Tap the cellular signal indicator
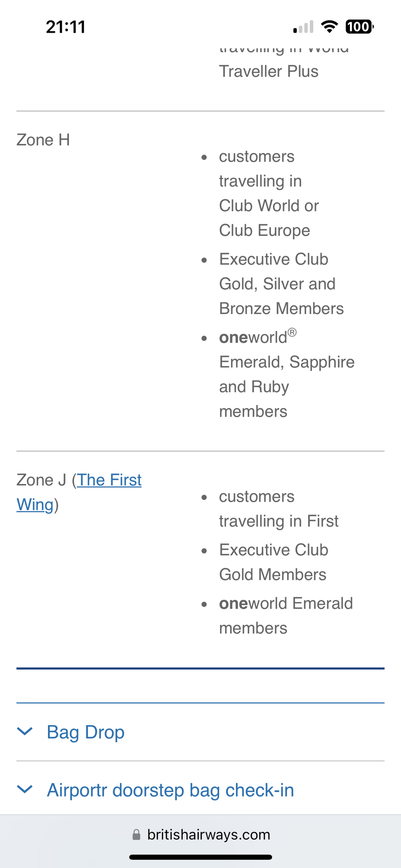401x868 pixels. pyautogui.click(x=303, y=26)
